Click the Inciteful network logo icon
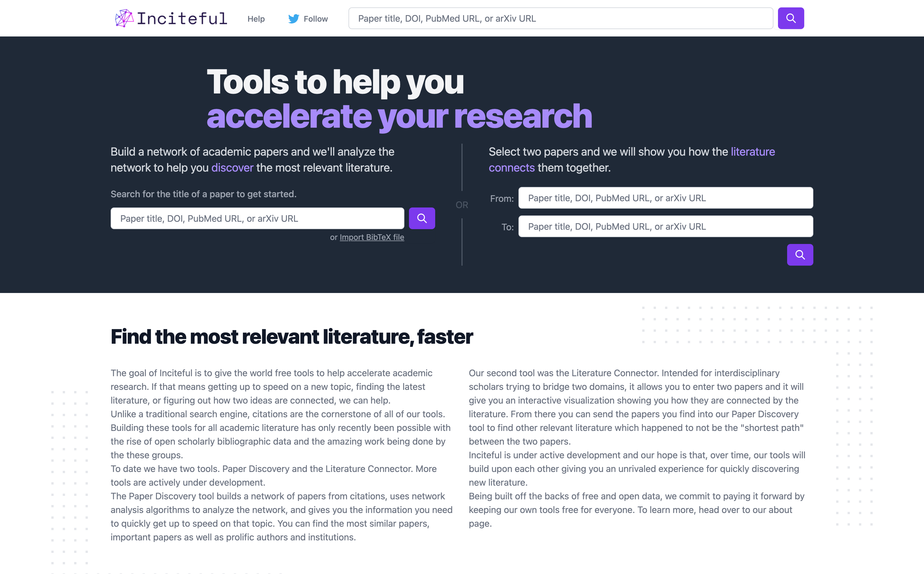This screenshot has height=574, width=924. pos(124,18)
